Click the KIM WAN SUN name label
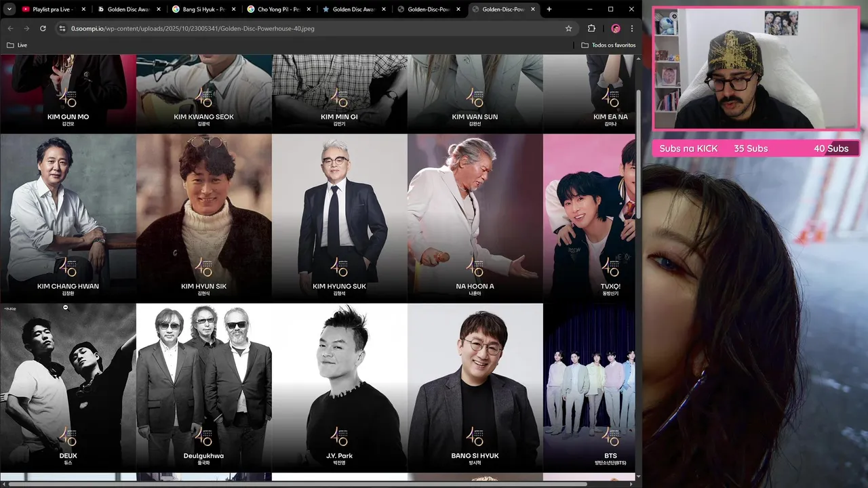The height and width of the screenshot is (488, 868). tap(475, 117)
